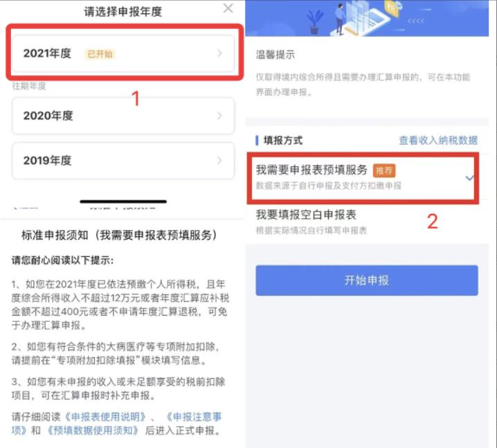
Task: Click the blue checkmark on prefill option
Action: (x=470, y=177)
